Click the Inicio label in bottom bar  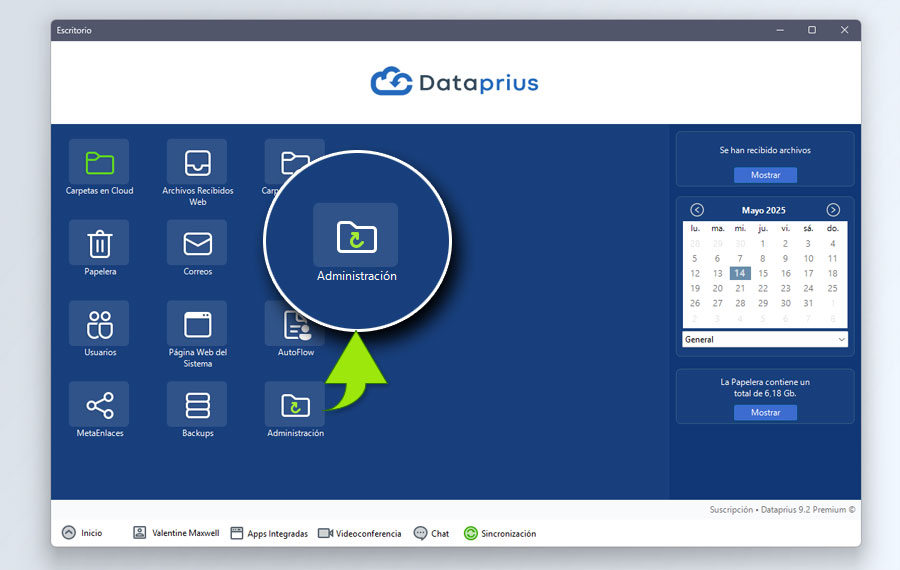pyautogui.click(x=92, y=533)
